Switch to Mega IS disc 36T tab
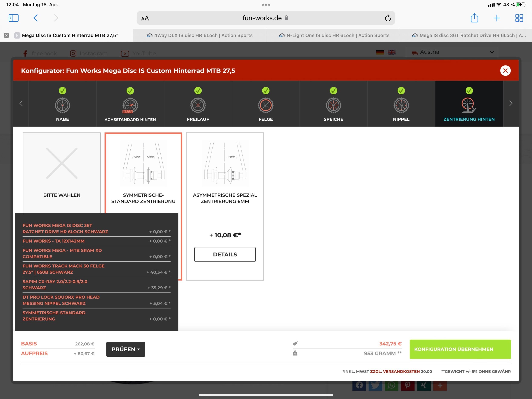This screenshot has width=532, height=399. coord(465,35)
